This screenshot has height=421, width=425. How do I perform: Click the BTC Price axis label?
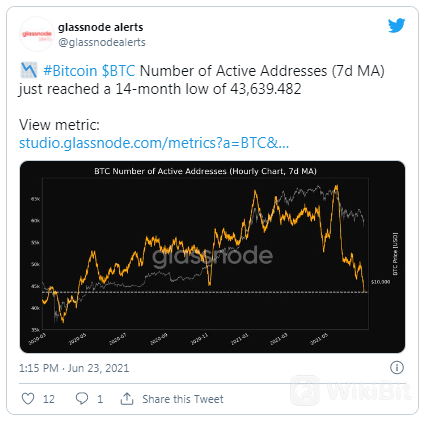(x=395, y=254)
